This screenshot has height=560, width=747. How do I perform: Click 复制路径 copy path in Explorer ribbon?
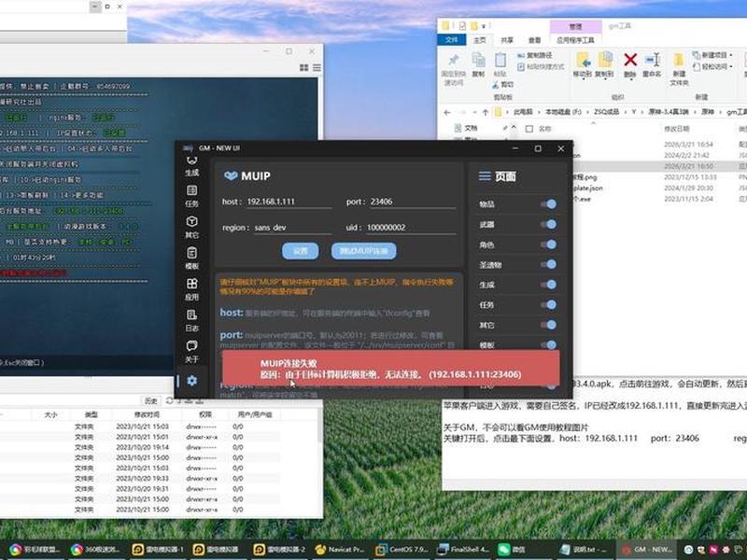click(534, 55)
